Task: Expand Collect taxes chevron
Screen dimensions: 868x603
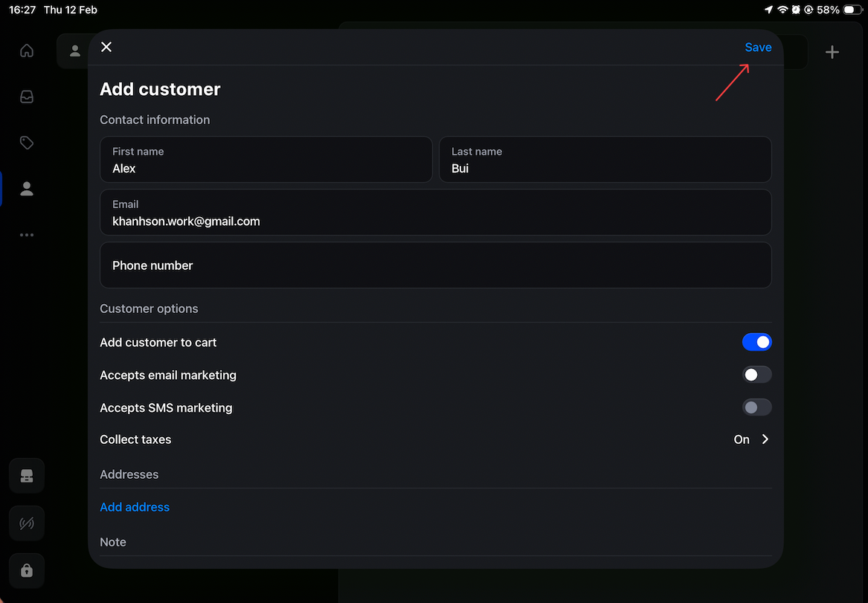Action: click(765, 439)
